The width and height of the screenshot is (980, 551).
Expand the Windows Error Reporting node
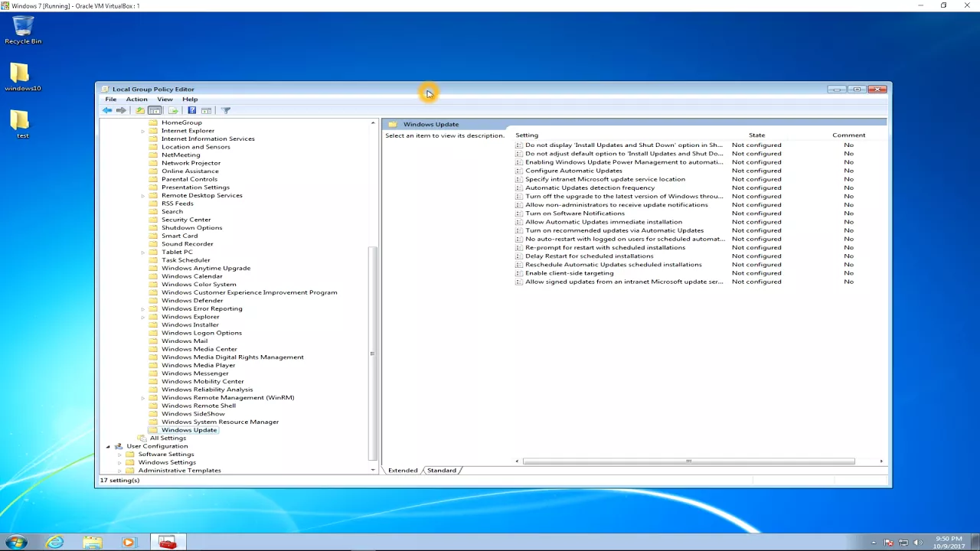coord(142,308)
